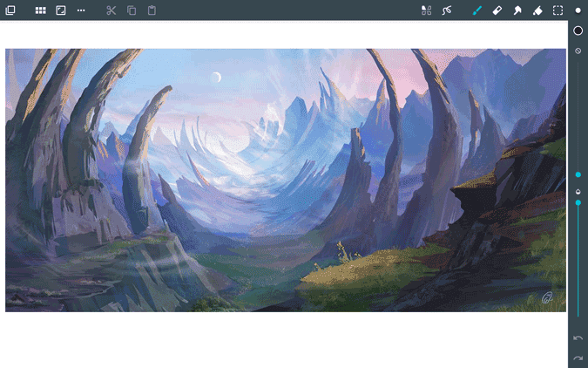Click the clipboard paste icon

[x=152, y=10]
